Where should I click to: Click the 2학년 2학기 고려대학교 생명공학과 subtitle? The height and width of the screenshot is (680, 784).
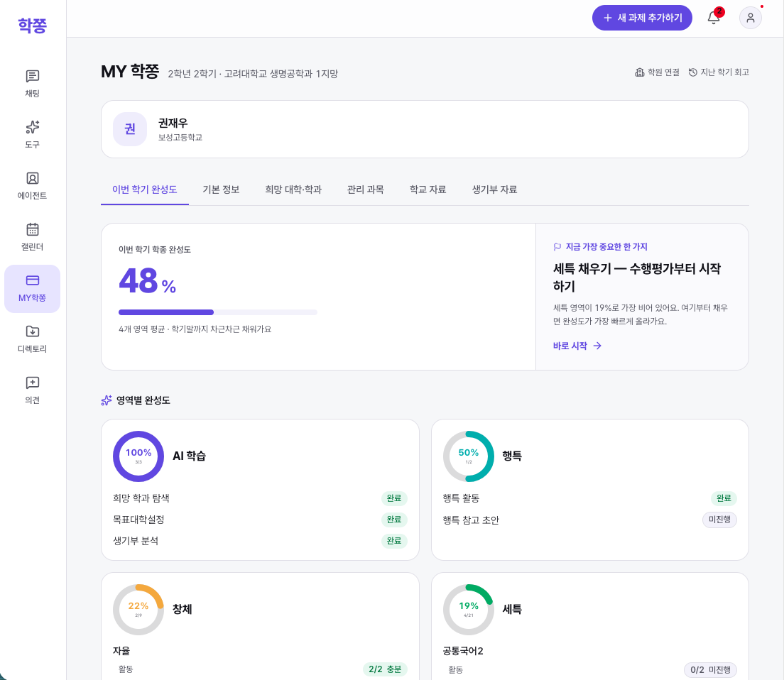coord(253,74)
